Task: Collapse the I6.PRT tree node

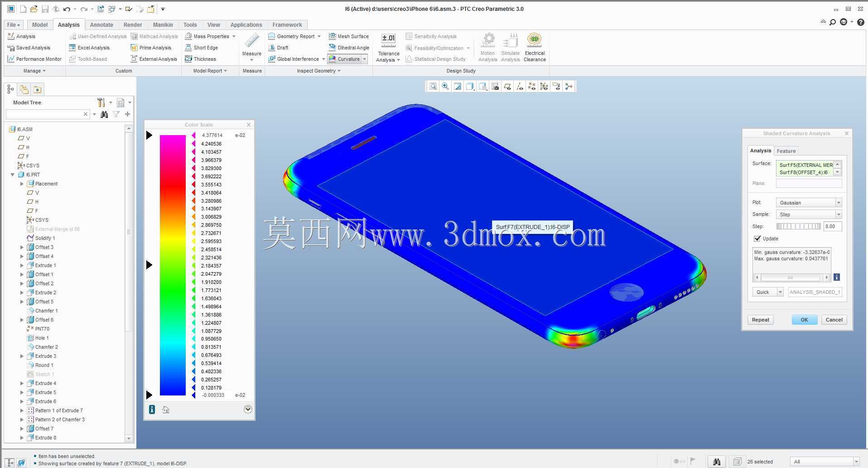Action: pyautogui.click(x=12, y=175)
